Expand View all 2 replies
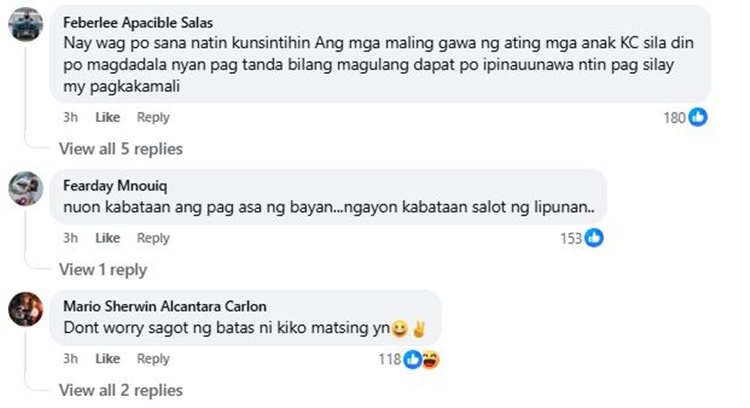The image size is (750, 408). click(120, 390)
